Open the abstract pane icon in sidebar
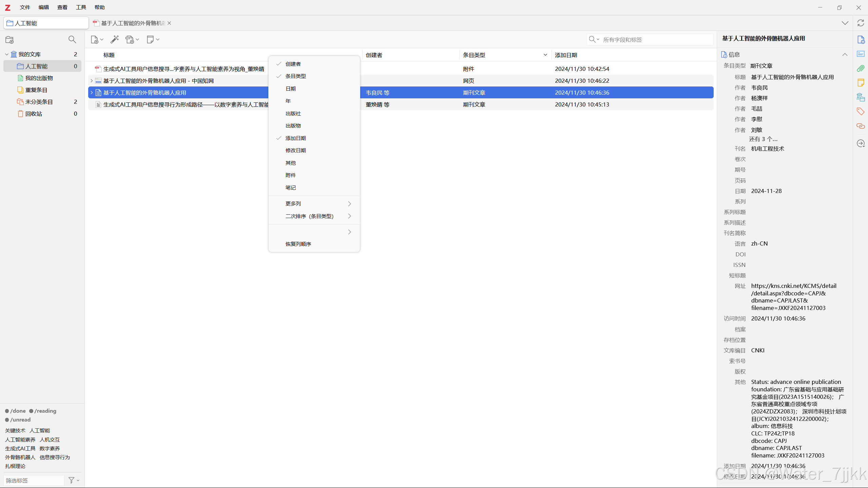 click(861, 54)
